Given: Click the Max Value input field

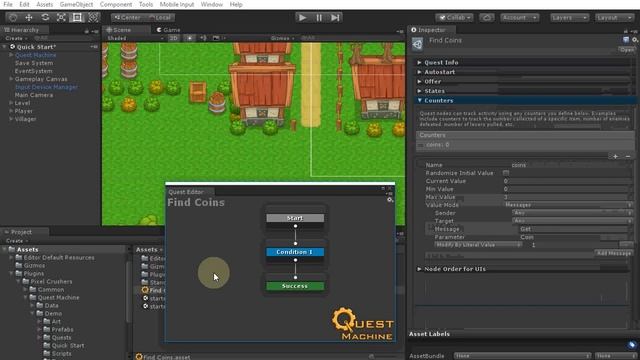Looking at the screenshot, I should [x=568, y=197].
